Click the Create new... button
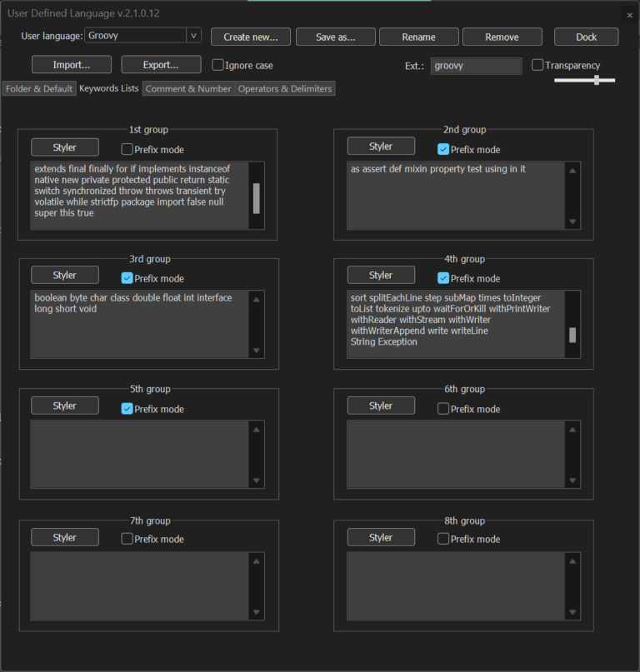 tap(250, 37)
